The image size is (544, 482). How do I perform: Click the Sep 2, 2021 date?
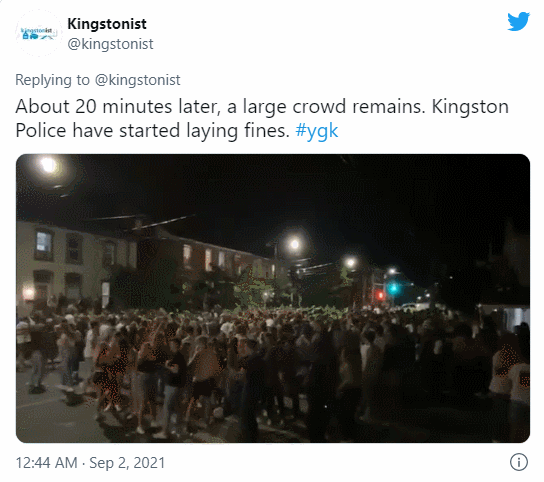[127, 463]
